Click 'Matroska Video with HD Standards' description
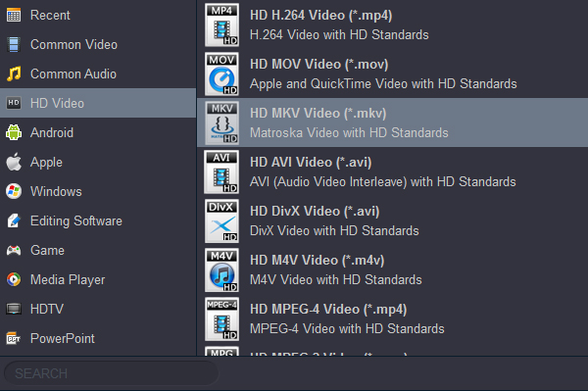The width and height of the screenshot is (588, 391). click(349, 132)
